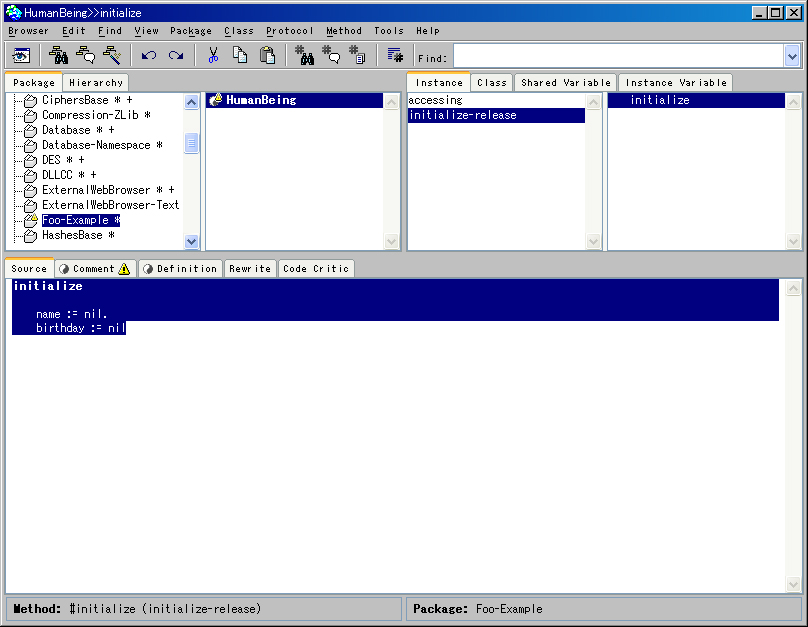Select the accessing protocol
Viewport: 808px width, 627px height.
tap(435, 100)
